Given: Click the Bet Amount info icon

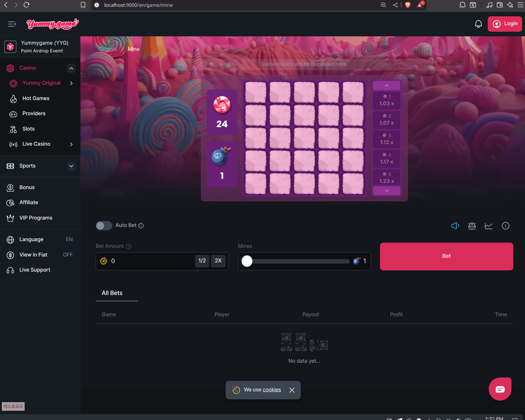Looking at the screenshot, I should 128,247.
